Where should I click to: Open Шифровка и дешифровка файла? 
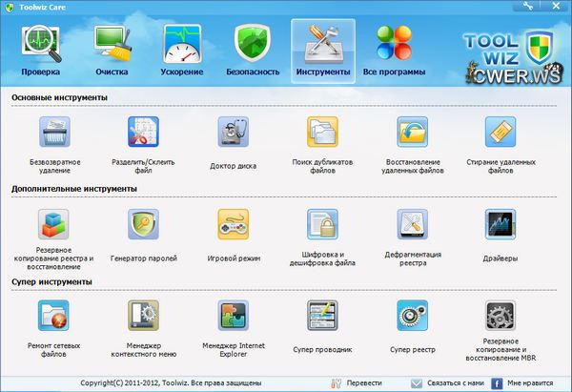[x=321, y=226]
